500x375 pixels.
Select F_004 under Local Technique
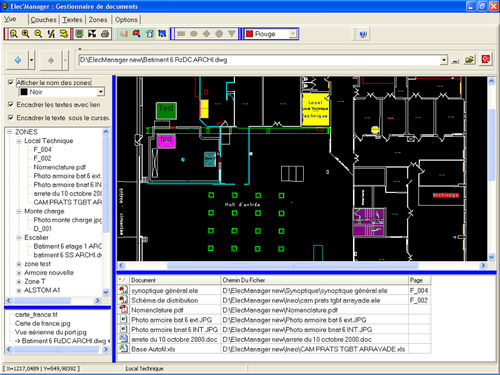pos(42,150)
